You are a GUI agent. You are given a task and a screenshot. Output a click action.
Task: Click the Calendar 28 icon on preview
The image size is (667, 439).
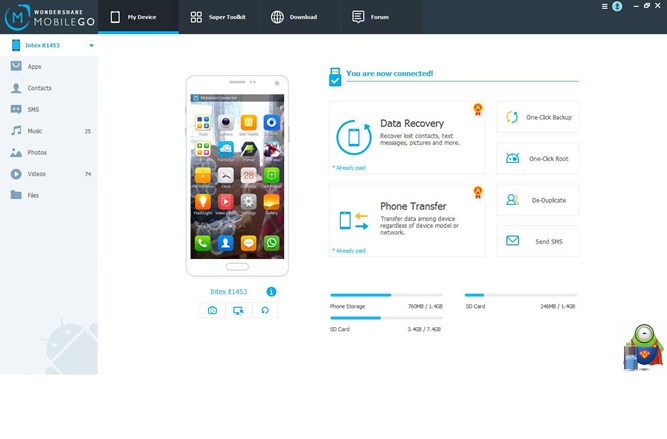pyautogui.click(x=248, y=175)
